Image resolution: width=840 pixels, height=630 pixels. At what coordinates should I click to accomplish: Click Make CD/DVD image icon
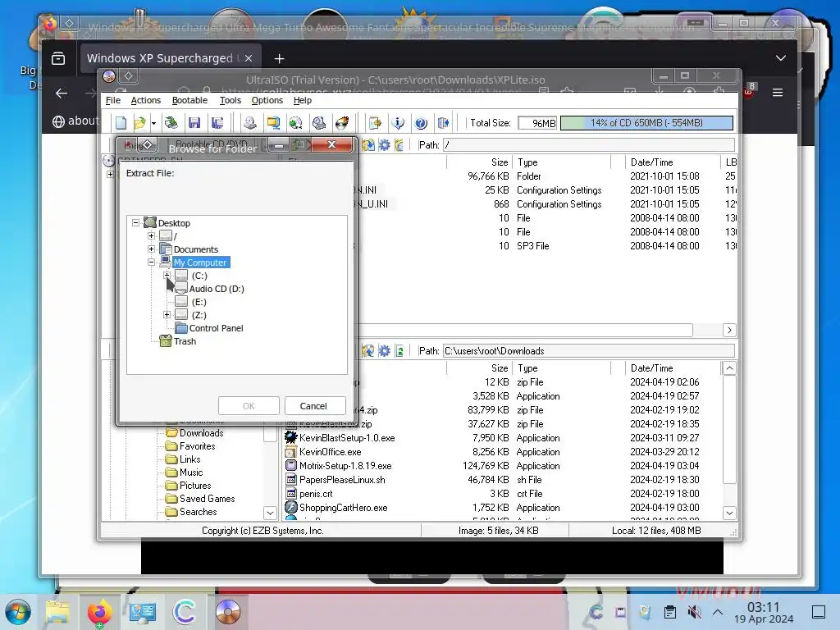[249, 123]
